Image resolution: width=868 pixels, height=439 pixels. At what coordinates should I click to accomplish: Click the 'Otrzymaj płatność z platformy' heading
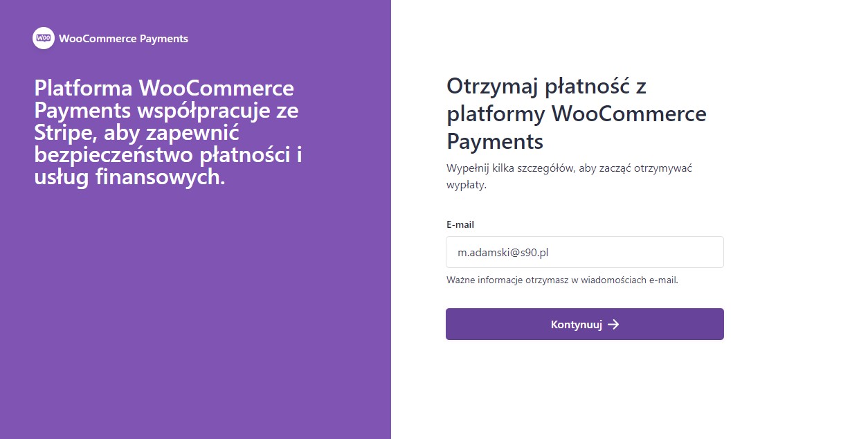(577, 114)
